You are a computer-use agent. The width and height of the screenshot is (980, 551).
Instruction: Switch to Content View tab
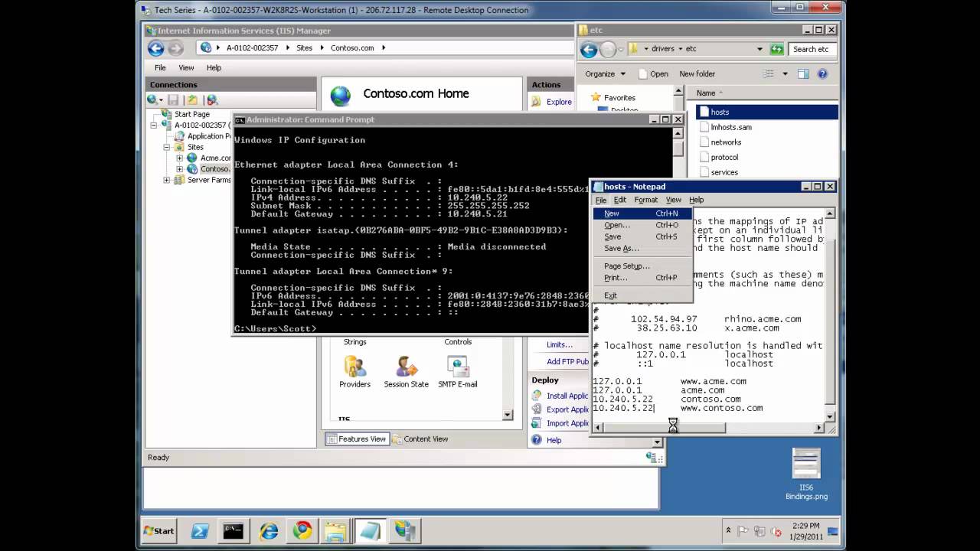tap(420, 439)
